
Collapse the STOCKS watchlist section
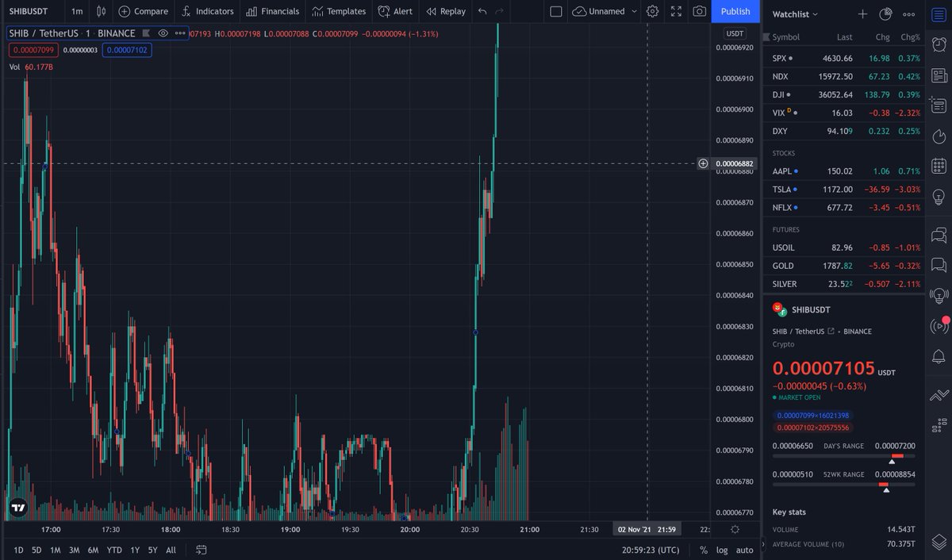coord(784,153)
